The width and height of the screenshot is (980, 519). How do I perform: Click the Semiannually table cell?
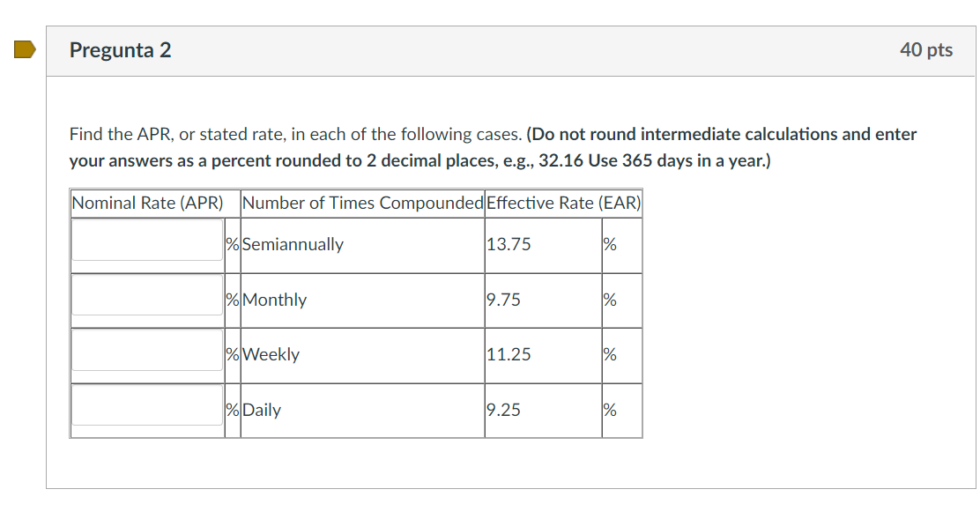click(291, 245)
